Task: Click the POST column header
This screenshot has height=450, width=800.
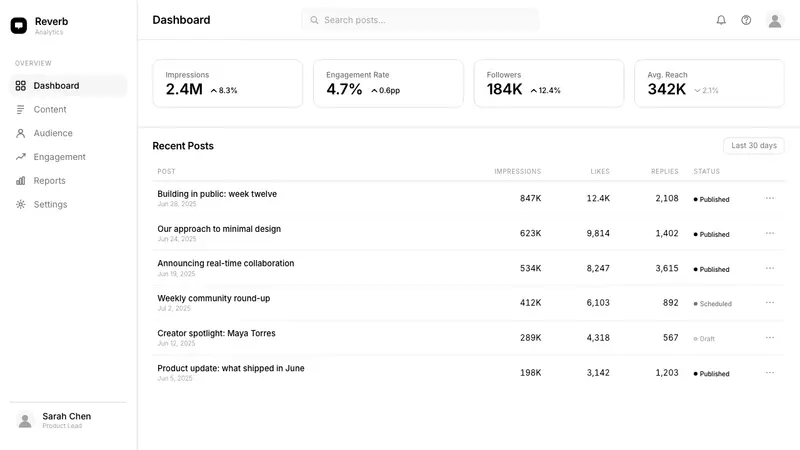Action: pyautogui.click(x=166, y=171)
